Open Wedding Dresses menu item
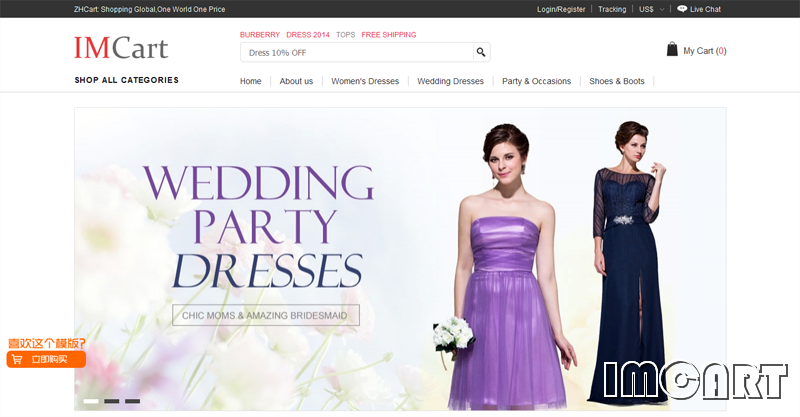800x417 pixels. point(450,81)
